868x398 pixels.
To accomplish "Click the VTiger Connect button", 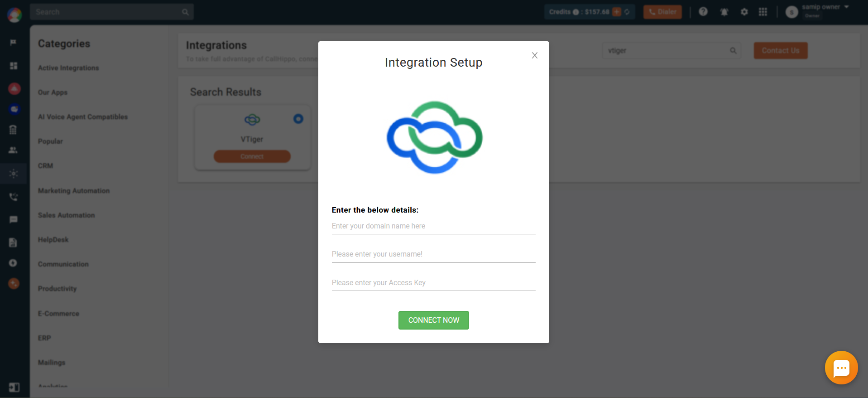I will pos(252,156).
